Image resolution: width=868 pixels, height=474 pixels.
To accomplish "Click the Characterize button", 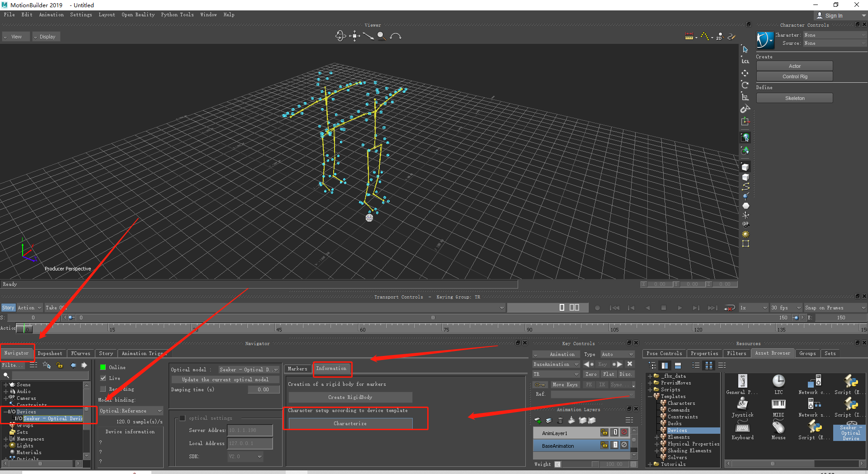I will pyautogui.click(x=350, y=424).
